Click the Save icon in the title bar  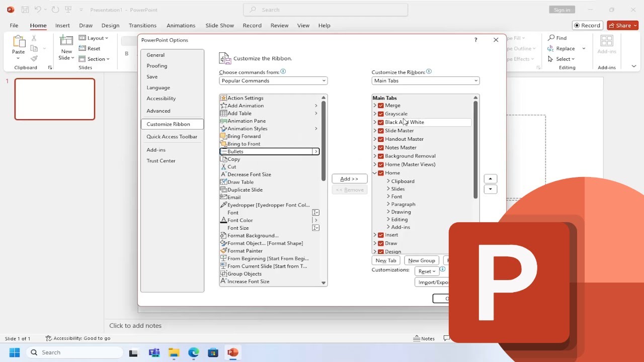(25, 10)
